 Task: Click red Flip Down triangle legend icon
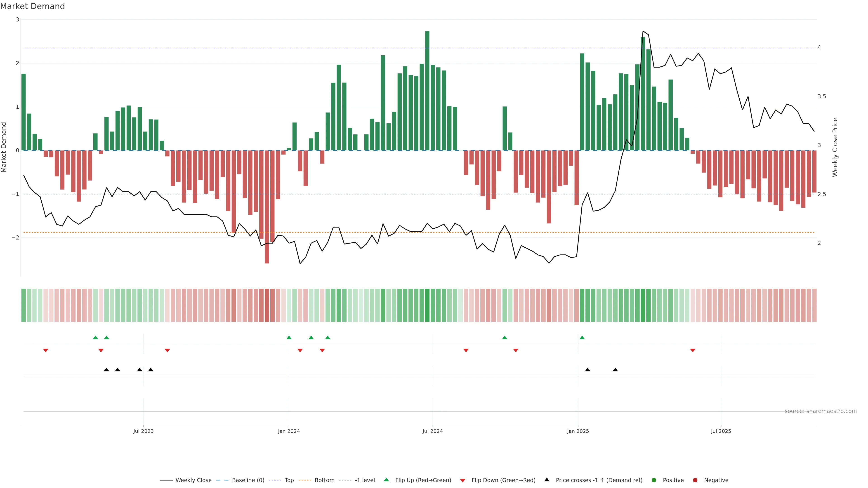click(463, 481)
